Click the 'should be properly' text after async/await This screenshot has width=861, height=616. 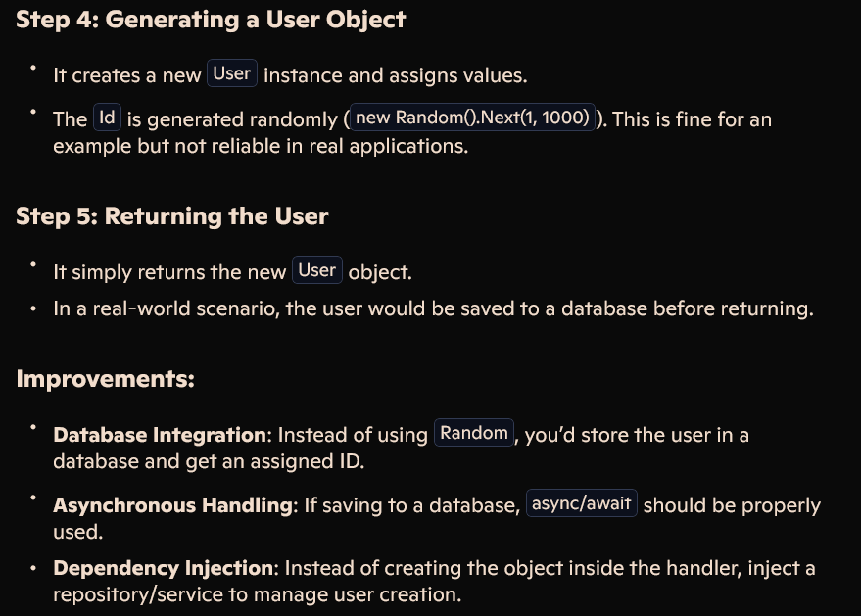pyautogui.click(x=732, y=505)
